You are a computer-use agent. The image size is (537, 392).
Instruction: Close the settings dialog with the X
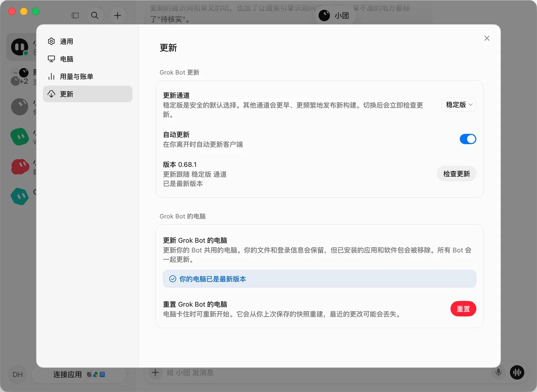tap(487, 38)
